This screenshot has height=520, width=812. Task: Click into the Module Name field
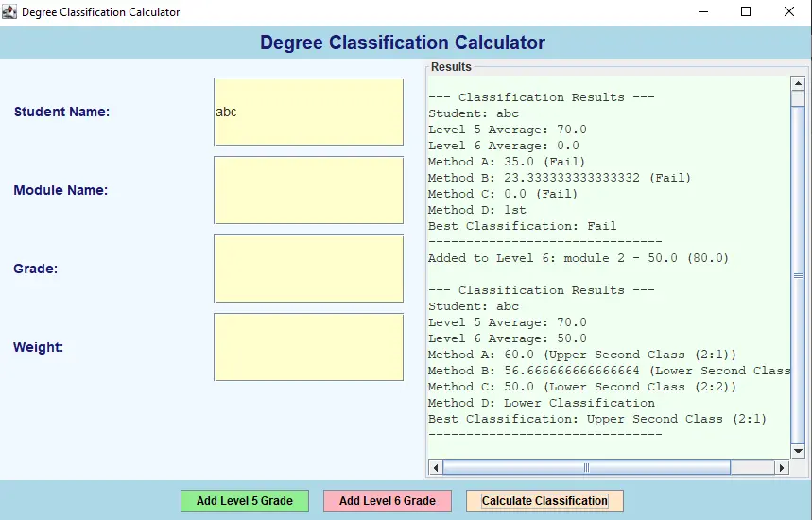[309, 190]
